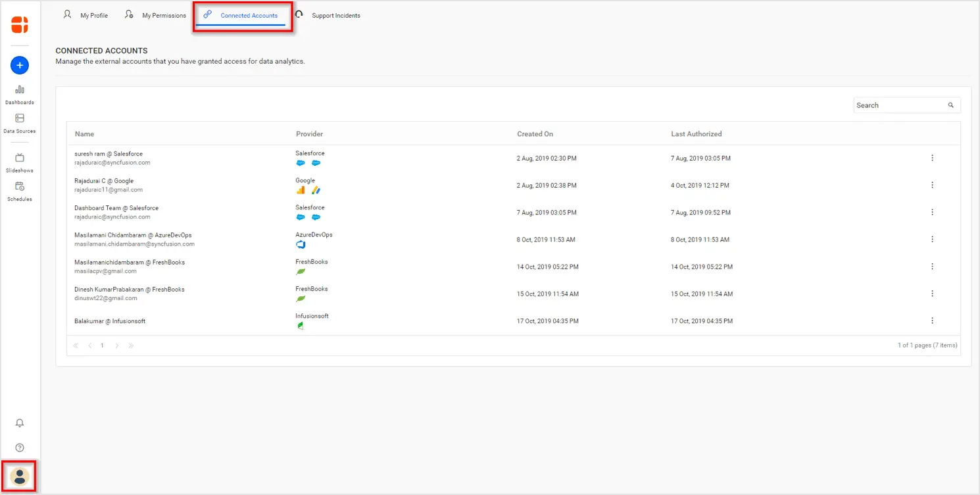Click in the Search input field
The width and height of the screenshot is (980, 495).
898,105
